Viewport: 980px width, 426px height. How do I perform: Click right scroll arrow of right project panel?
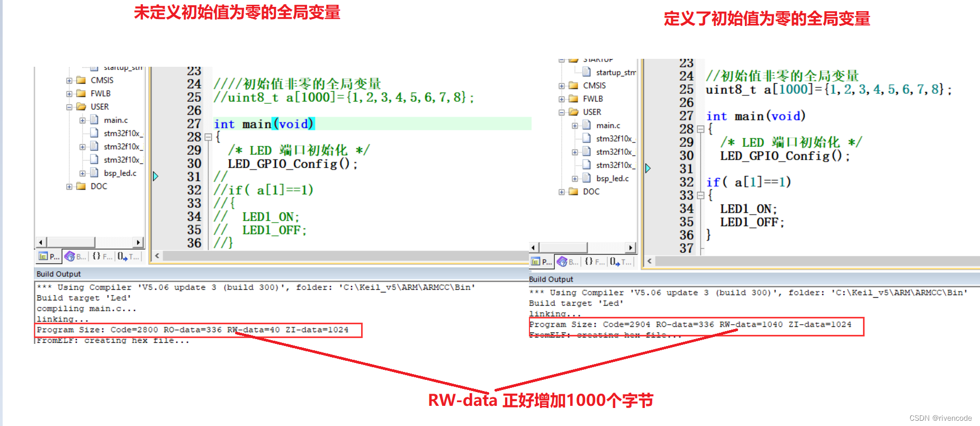[x=631, y=247]
